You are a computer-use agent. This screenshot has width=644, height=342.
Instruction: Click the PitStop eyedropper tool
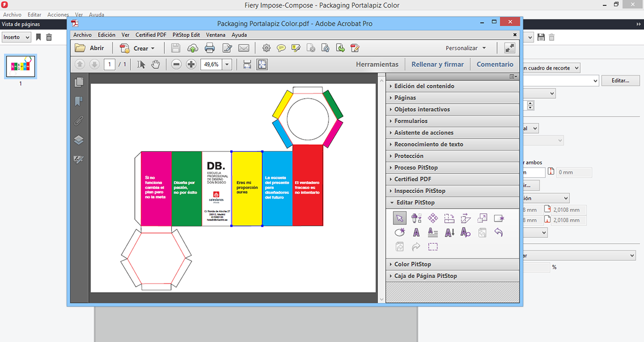click(416, 218)
